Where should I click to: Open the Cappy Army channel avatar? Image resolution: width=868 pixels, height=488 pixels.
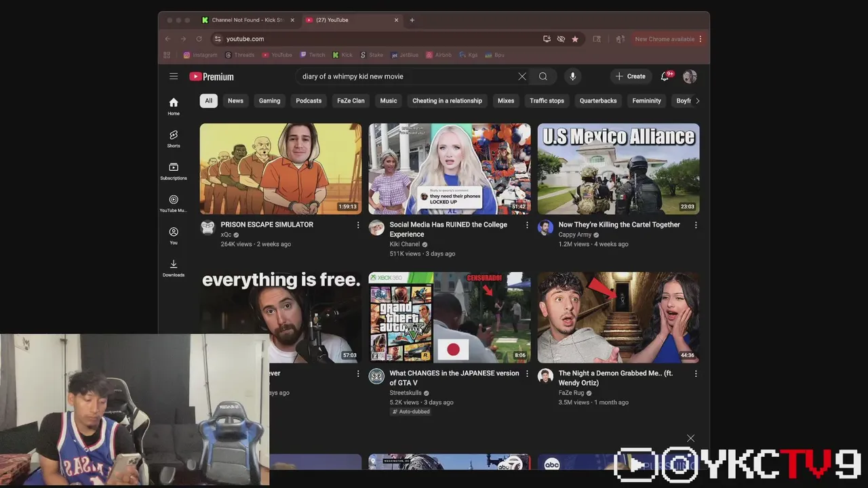[545, 228]
